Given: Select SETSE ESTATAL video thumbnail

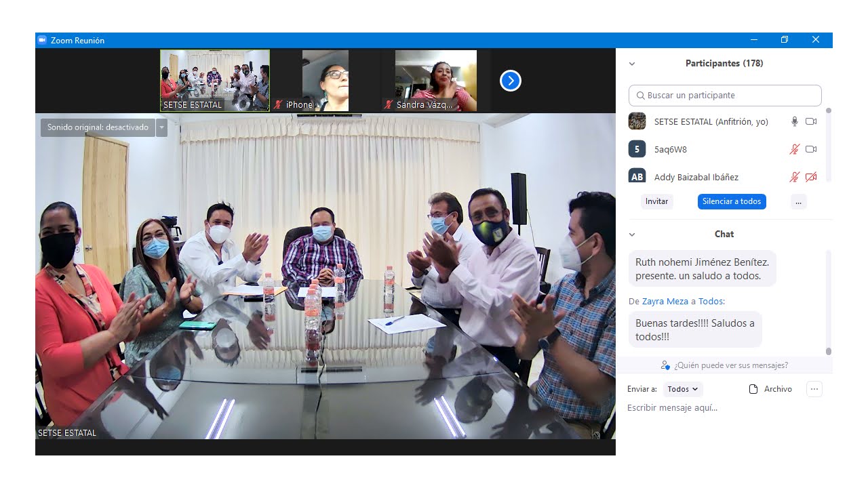Looking at the screenshot, I should coord(215,81).
